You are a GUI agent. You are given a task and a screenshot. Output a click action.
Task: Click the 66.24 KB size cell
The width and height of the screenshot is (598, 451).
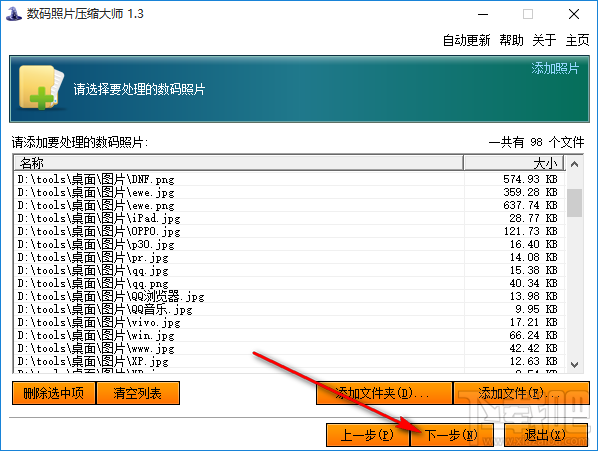coord(533,335)
